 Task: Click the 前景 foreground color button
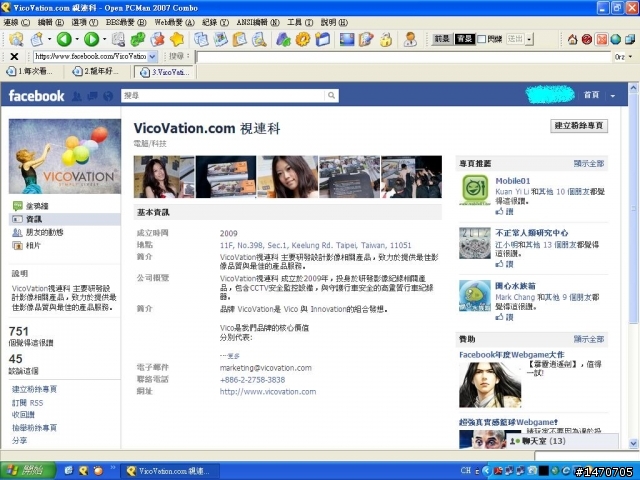442,39
